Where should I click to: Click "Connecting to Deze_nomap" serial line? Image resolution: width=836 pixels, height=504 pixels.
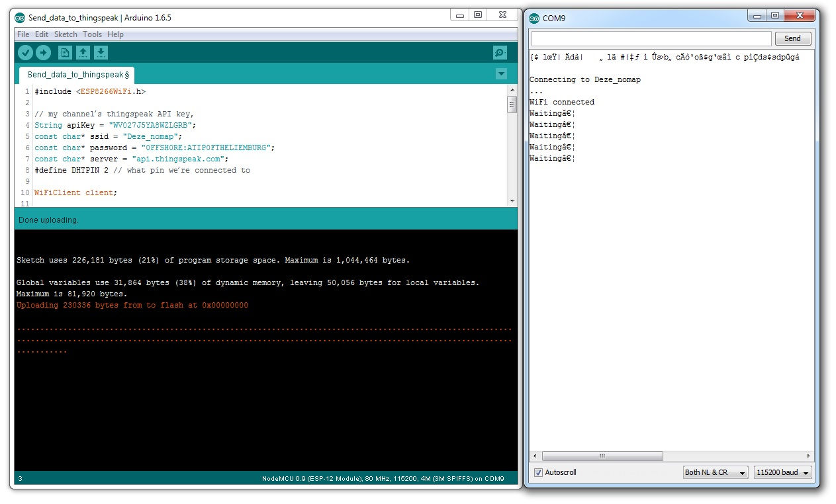coord(585,79)
